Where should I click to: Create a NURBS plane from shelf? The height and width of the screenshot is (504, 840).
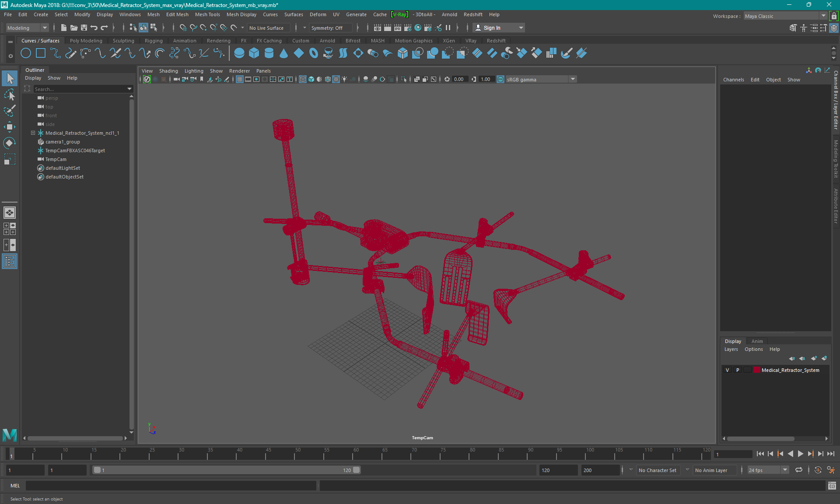[299, 53]
